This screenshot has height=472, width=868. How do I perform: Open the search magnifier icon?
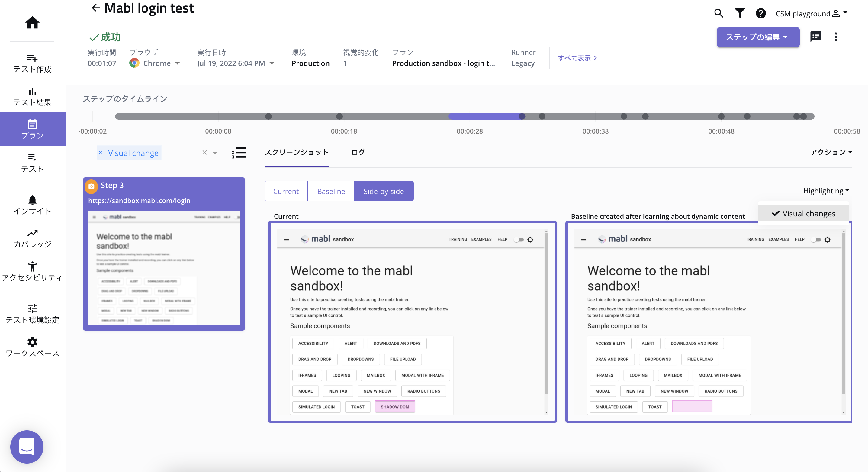click(719, 14)
